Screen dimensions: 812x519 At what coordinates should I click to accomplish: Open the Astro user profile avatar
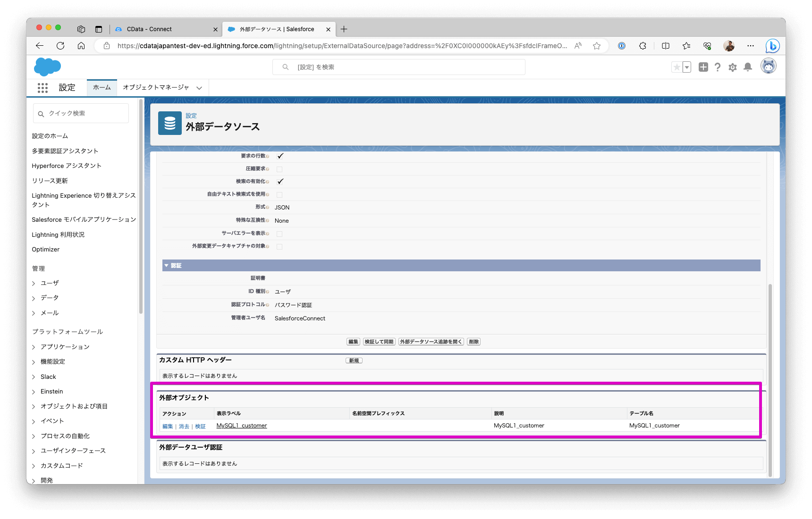pos(769,66)
